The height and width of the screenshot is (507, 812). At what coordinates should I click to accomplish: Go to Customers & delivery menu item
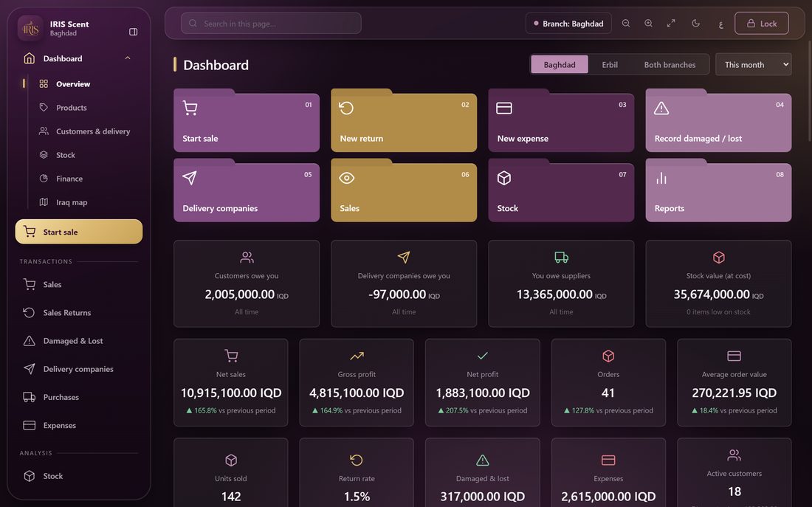tap(93, 131)
